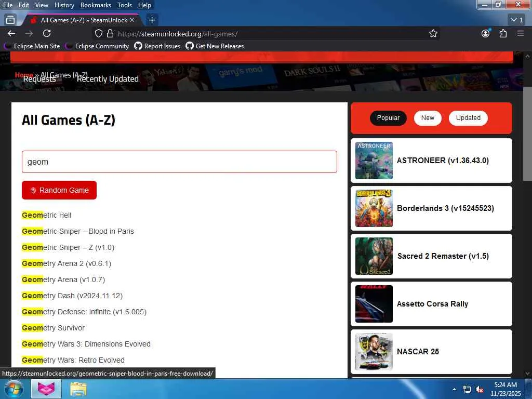
Task: Open Geometry Wars: Retro Evolved
Action: [73, 360]
